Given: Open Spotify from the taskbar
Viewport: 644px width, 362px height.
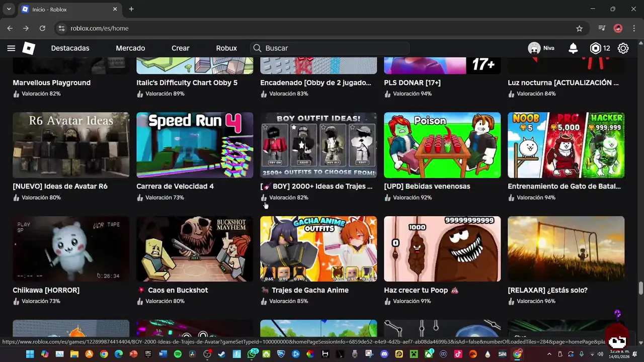Looking at the screenshot, I should coord(178,354).
